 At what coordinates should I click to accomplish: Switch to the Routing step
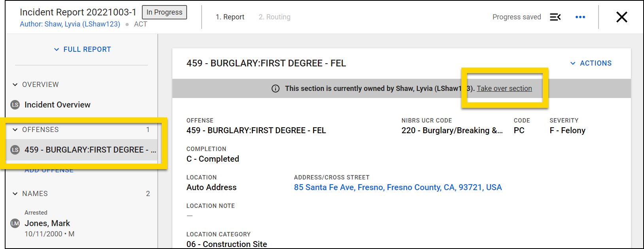274,17
